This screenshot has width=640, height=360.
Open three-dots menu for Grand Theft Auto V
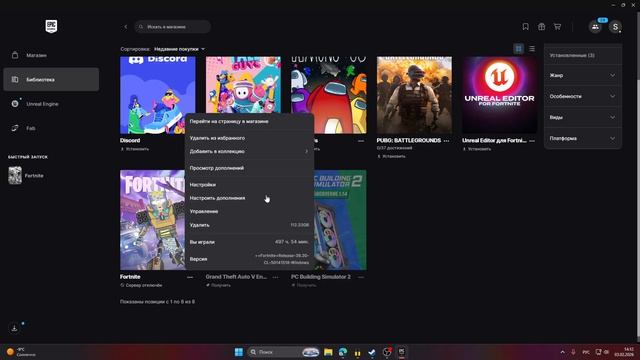tap(276, 277)
